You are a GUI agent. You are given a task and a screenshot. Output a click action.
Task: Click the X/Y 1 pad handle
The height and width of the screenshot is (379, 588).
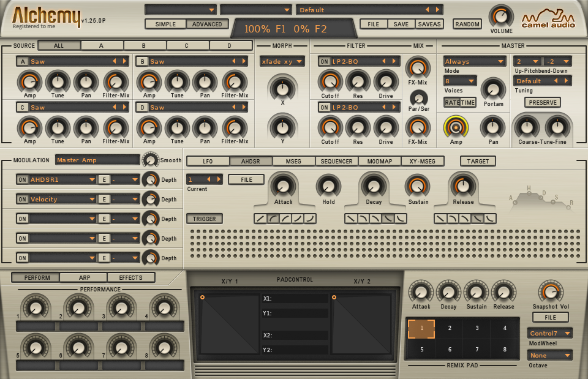pyautogui.click(x=203, y=298)
